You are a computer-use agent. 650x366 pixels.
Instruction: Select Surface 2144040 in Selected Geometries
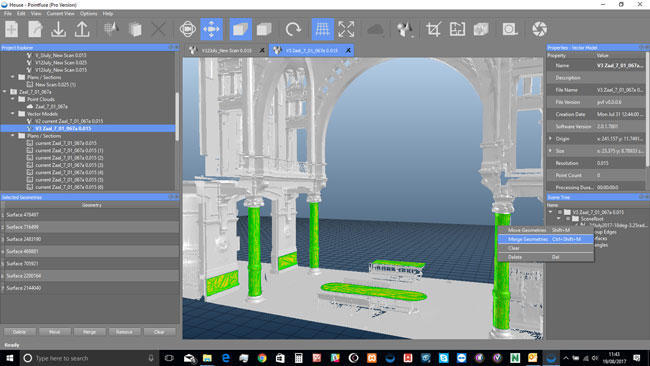point(90,288)
